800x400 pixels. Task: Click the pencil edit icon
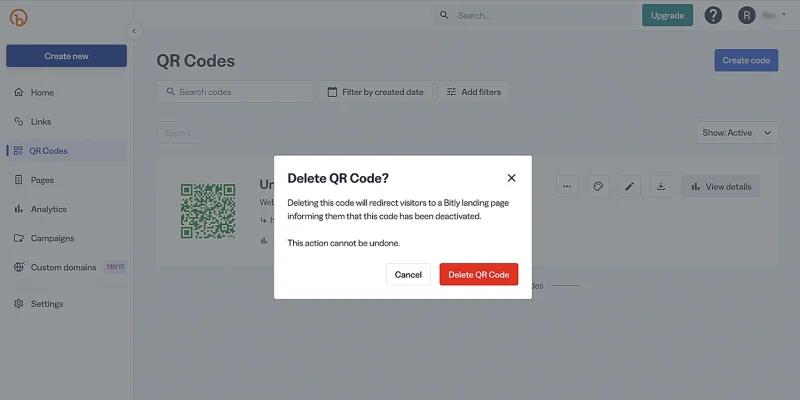tap(629, 187)
